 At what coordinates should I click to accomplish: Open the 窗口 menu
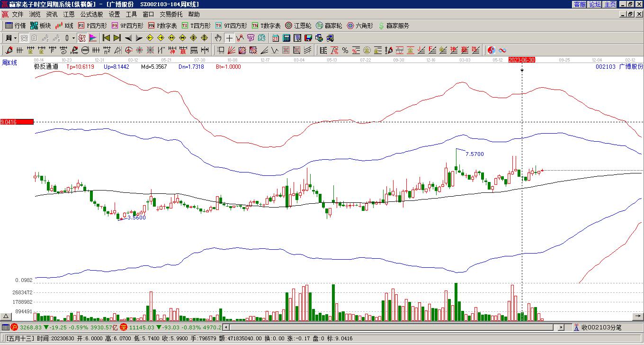click(x=148, y=15)
